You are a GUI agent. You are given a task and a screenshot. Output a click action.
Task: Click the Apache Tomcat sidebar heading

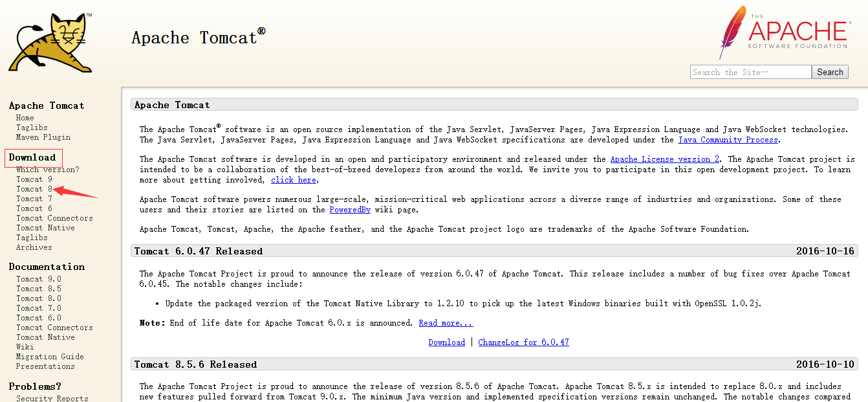tap(47, 106)
